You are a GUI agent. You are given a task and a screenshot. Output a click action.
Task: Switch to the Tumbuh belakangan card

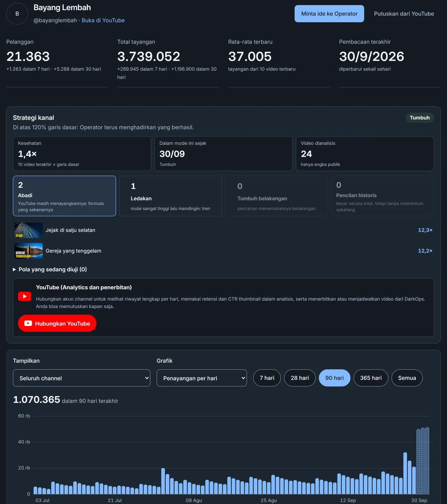click(x=277, y=196)
